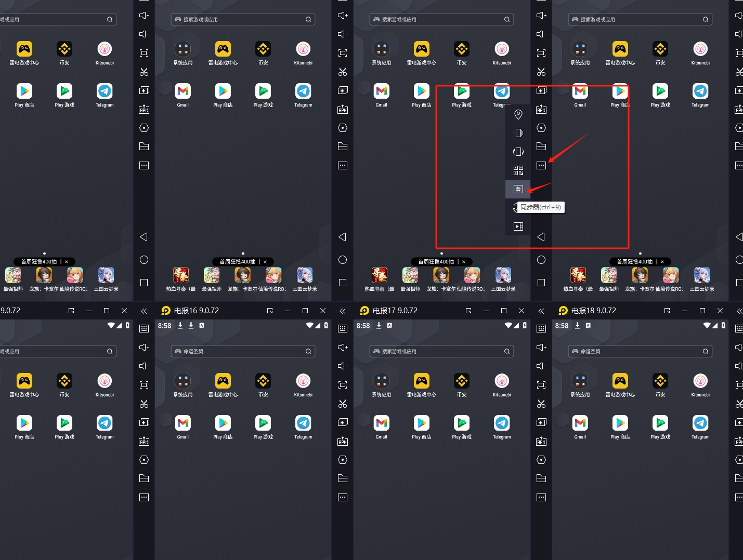Collapse the sidebar of the 电报17 window
The width and height of the screenshot is (743, 560).
coord(541,311)
